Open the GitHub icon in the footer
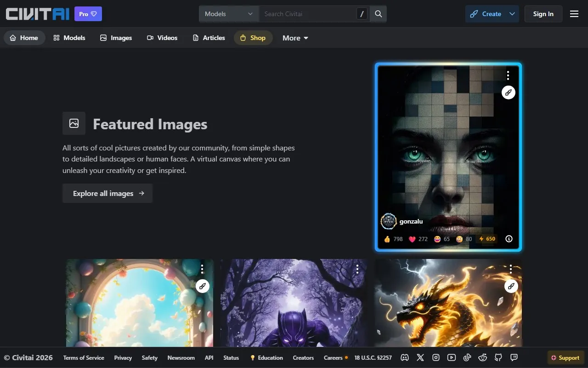 pyautogui.click(x=498, y=357)
